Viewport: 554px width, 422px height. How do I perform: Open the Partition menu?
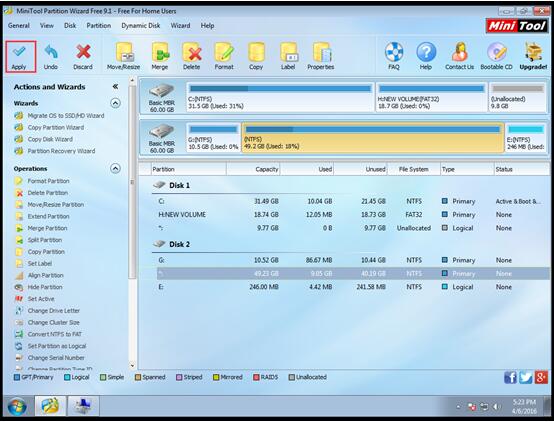(99, 25)
